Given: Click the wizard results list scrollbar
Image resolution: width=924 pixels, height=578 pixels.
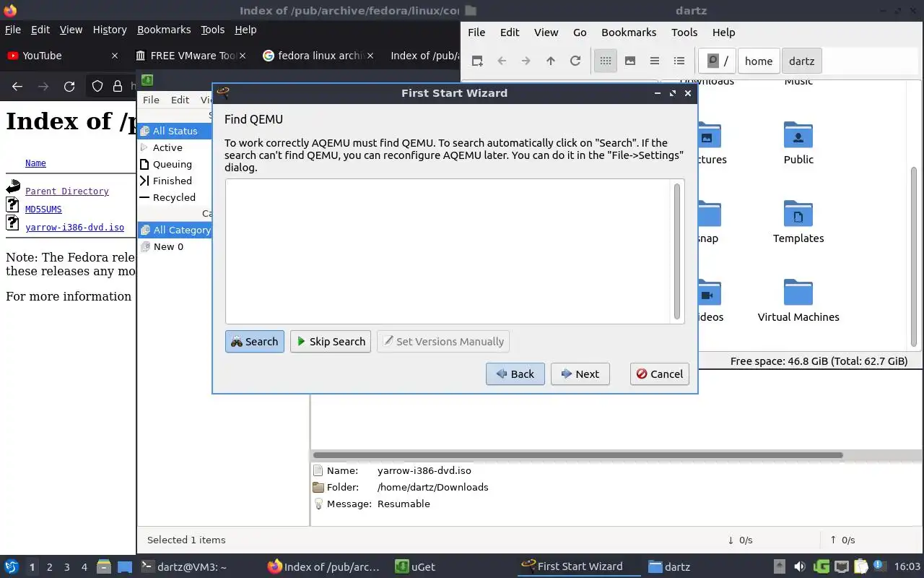Looking at the screenshot, I should coord(677,251).
